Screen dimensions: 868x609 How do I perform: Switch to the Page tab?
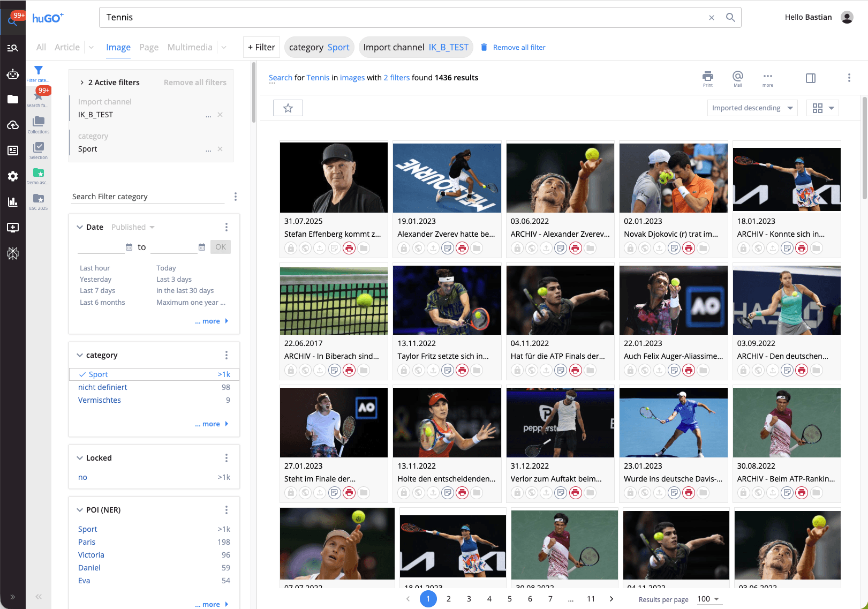coord(149,47)
